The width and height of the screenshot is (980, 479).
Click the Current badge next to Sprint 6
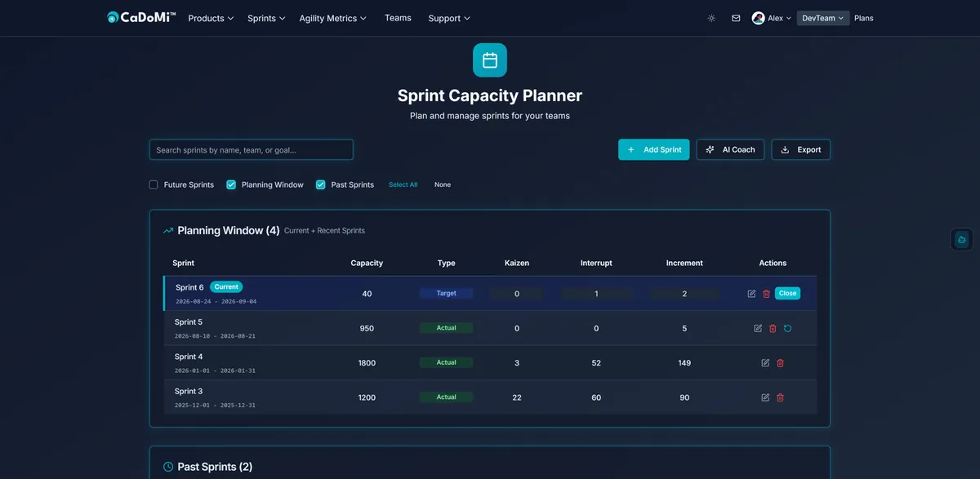226,286
